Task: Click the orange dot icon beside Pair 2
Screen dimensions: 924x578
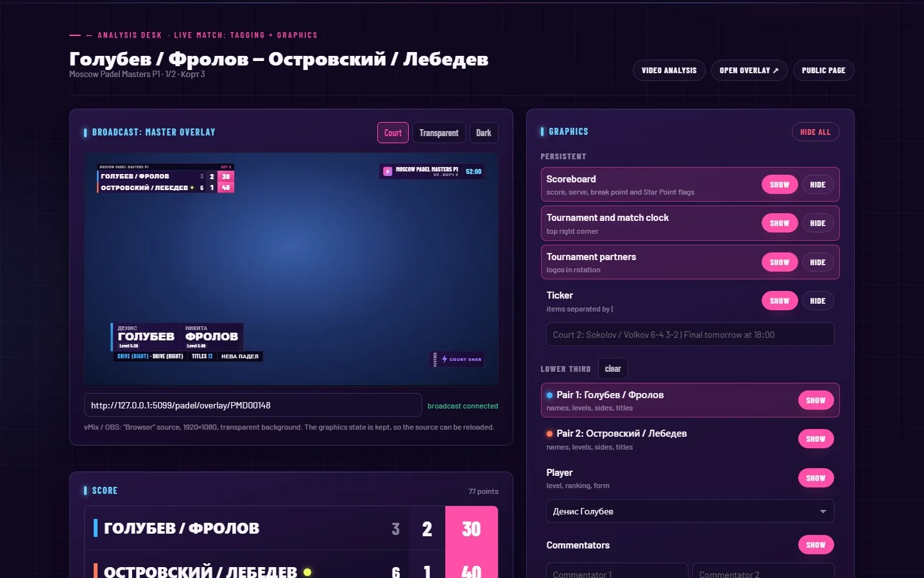Action: [549, 433]
